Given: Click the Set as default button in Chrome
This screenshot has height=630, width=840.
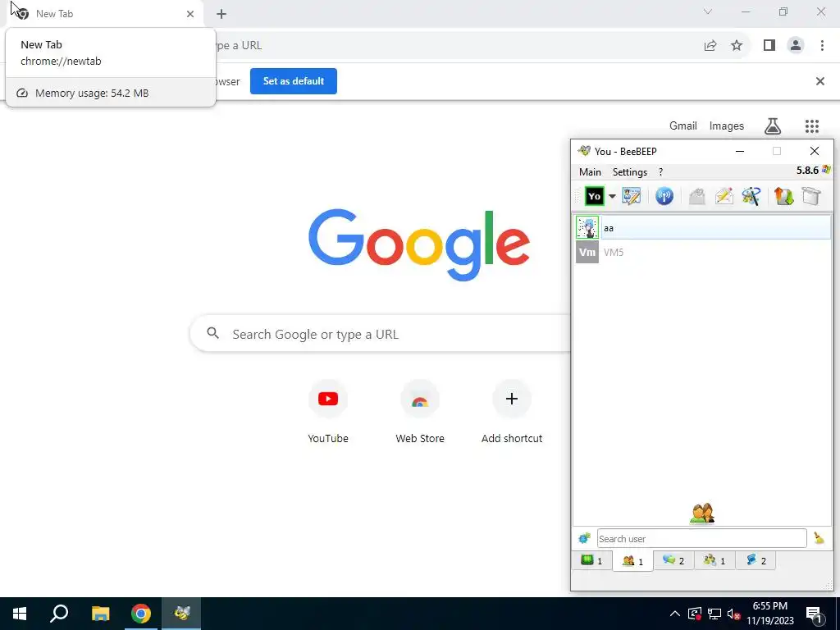Looking at the screenshot, I should tap(294, 81).
